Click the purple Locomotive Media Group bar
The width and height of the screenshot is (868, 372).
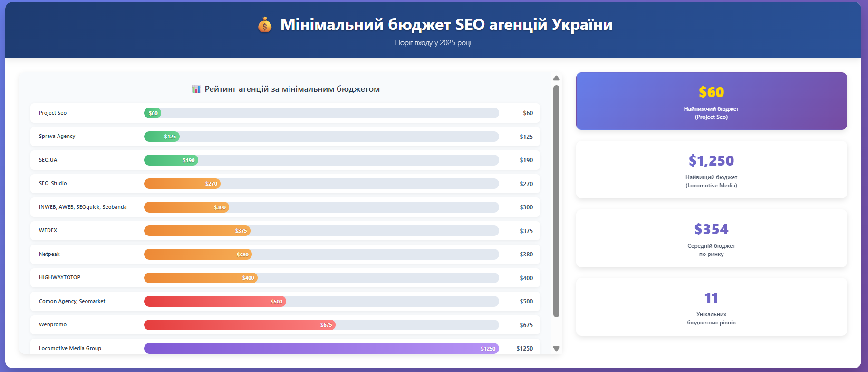tap(321, 348)
